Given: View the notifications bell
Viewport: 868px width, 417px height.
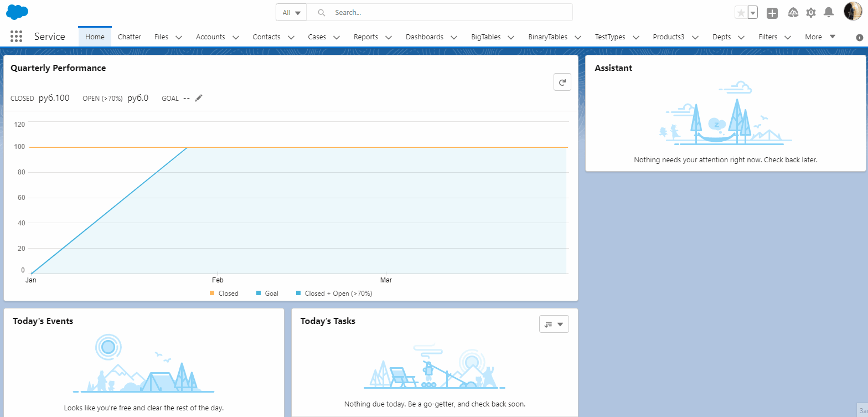Looking at the screenshot, I should point(828,12).
